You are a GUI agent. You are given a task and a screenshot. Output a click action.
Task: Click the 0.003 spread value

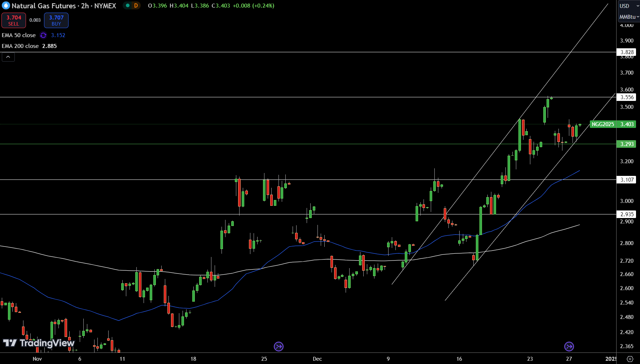pos(35,20)
